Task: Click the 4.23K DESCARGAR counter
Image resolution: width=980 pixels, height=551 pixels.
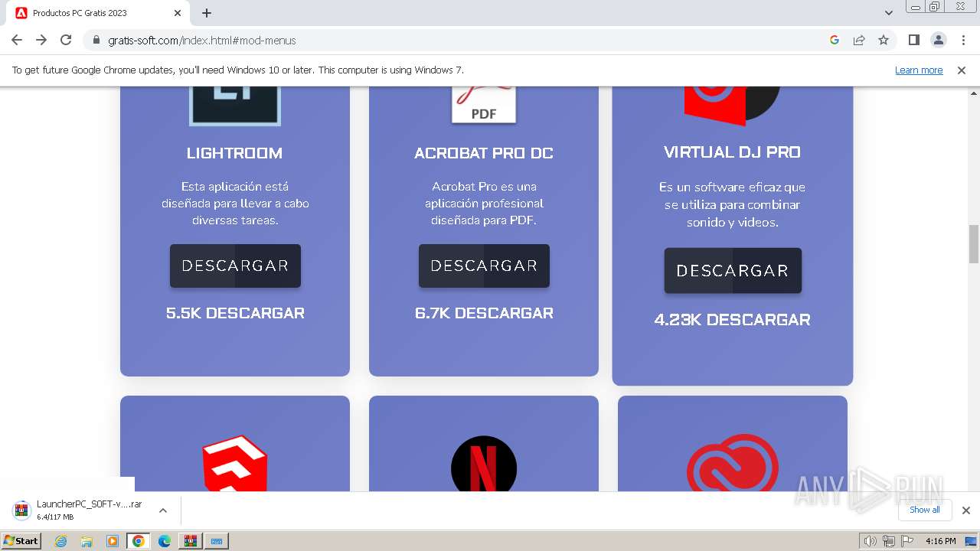Action: (733, 320)
